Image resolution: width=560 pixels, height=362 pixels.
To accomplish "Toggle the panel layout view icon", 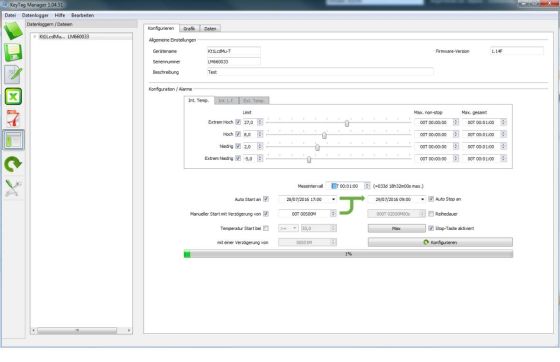I will click(x=13, y=140).
